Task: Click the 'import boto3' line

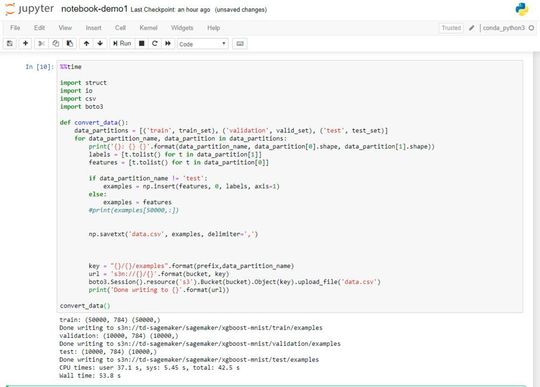Action: (x=82, y=107)
